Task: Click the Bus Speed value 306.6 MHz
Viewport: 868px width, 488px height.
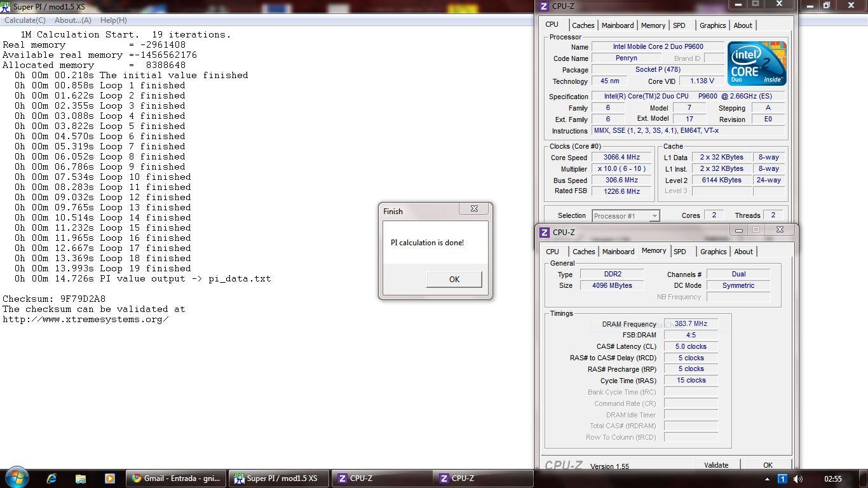Action: tap(621, 180)
